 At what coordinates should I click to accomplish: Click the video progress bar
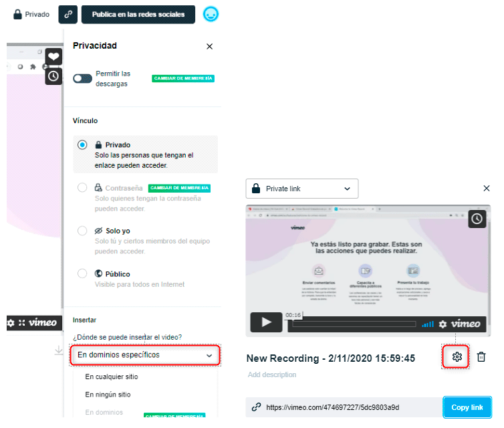pos(354,324)
